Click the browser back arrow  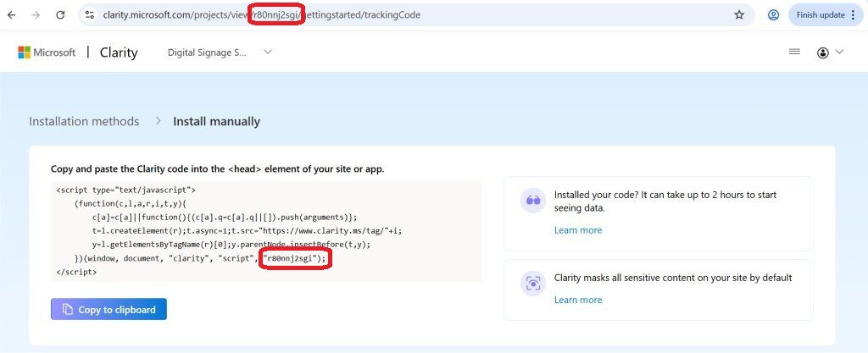tap(12, 14)
